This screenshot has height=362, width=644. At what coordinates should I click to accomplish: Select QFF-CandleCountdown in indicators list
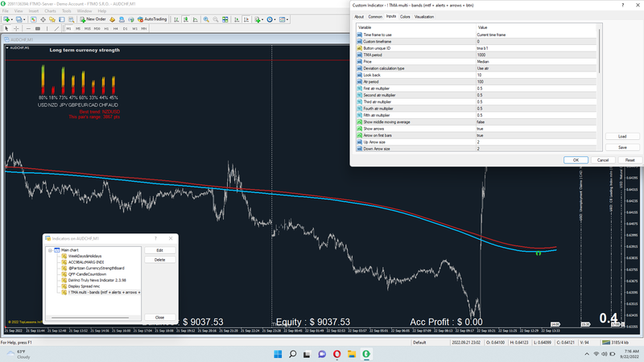pos(87,274)
